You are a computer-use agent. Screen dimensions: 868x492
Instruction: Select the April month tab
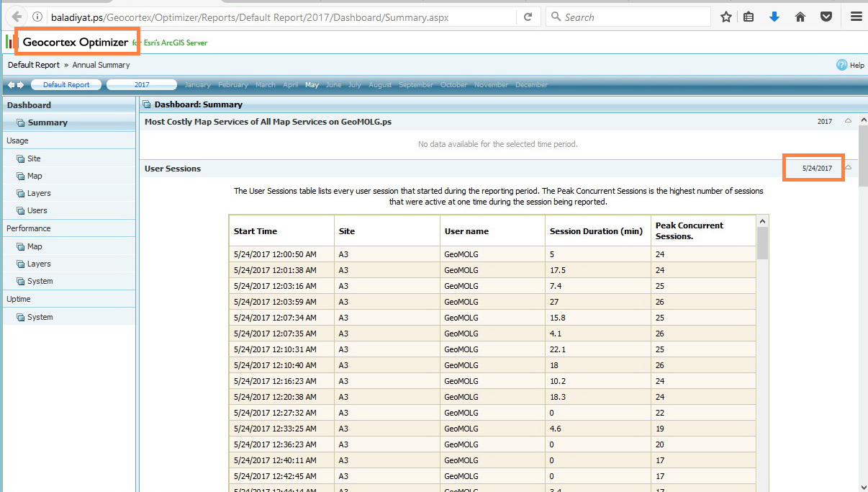pyautogui.click(x=291, y=85)
